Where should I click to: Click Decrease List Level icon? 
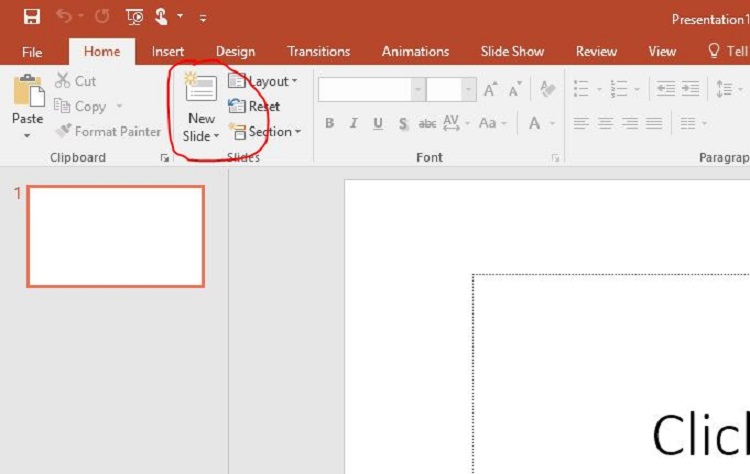coord(665,88)
